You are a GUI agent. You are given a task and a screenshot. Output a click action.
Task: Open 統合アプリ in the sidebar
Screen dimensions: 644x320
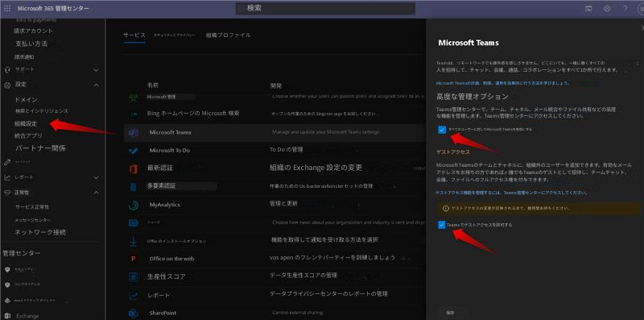[28, 135]
